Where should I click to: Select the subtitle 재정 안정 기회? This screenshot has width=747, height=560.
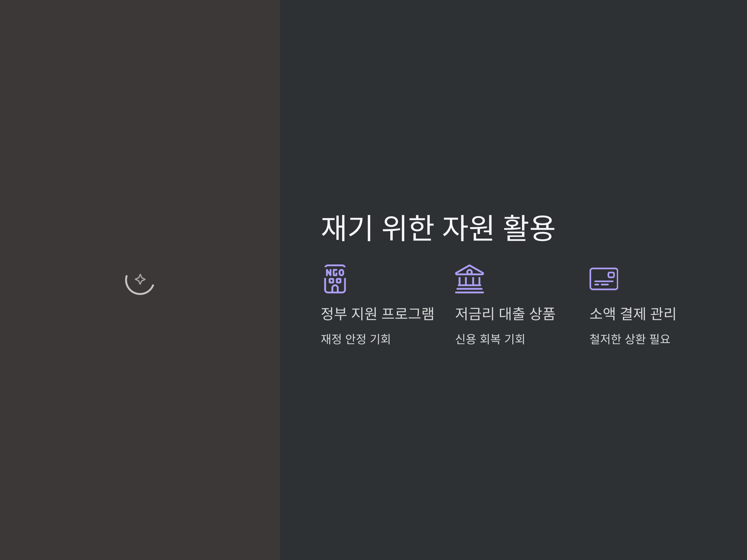pyautogui.click(x=355, y=339)
